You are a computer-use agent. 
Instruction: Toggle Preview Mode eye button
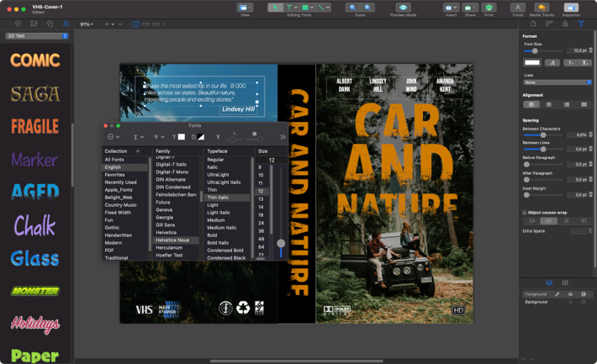[x=403, y=8]
